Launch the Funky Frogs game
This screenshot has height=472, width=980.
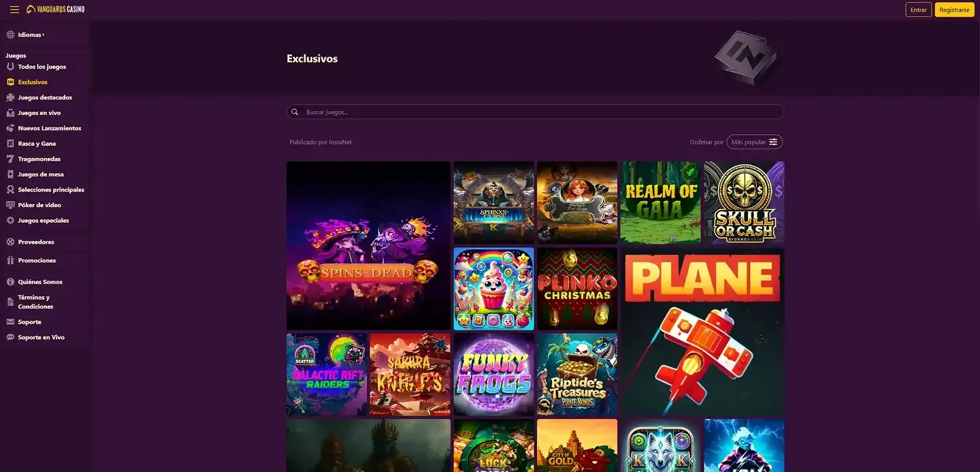coord(493,375)
